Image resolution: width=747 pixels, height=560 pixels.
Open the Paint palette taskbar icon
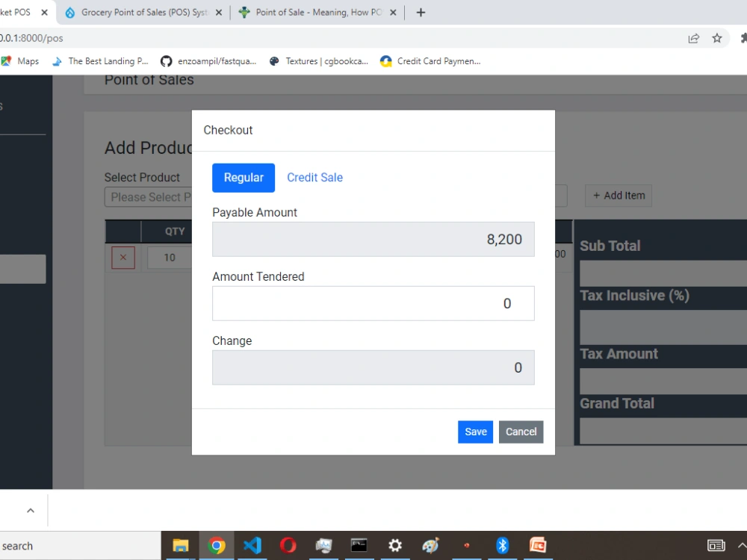click(x=431, y=546)
